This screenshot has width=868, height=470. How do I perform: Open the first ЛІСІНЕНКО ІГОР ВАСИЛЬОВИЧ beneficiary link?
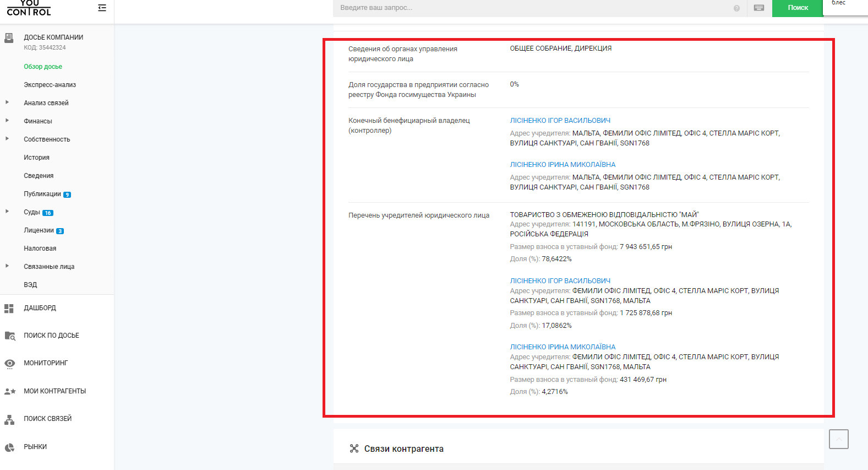(x=560, y=121)
